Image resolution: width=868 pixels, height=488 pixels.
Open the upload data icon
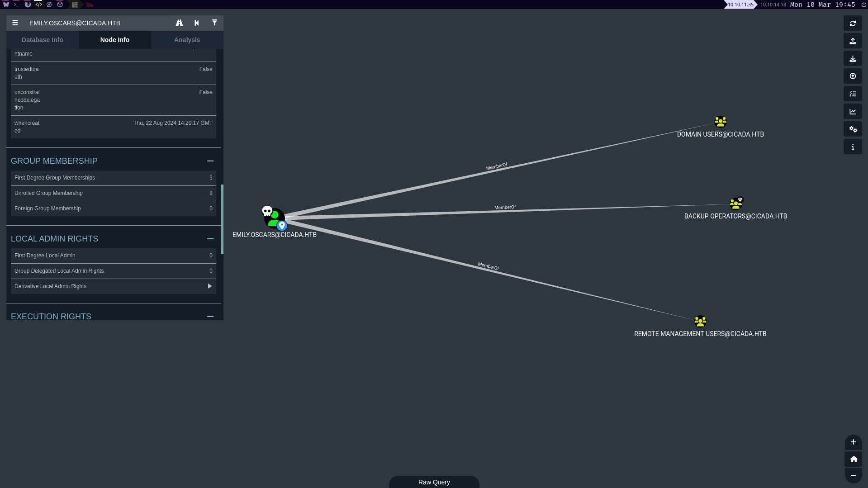(853, 76)
